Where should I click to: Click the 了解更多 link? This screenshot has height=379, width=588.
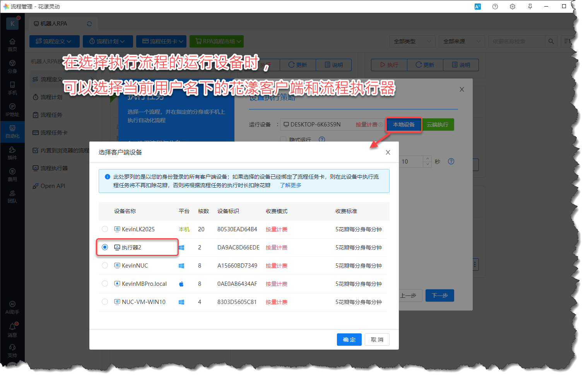click(x=291, y=185)
